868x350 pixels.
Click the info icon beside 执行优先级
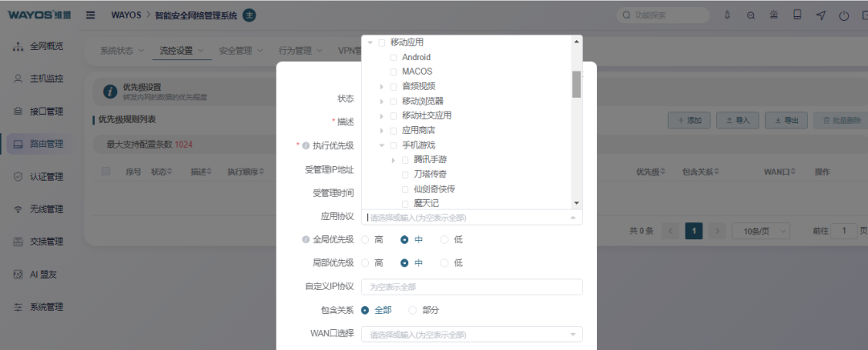pyautogui.click(x=305, y=145)
